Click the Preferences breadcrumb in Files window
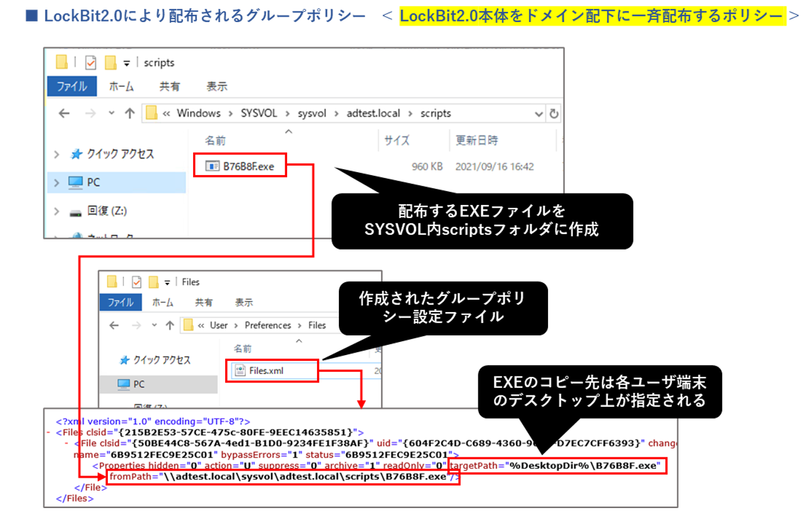This screenshot has width=812, height=517. pos(268,325)
